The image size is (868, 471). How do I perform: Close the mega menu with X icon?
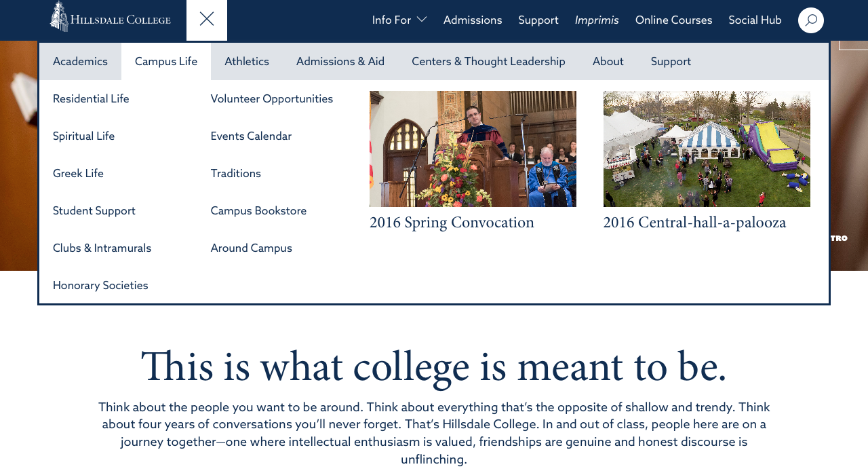[207, 20]
